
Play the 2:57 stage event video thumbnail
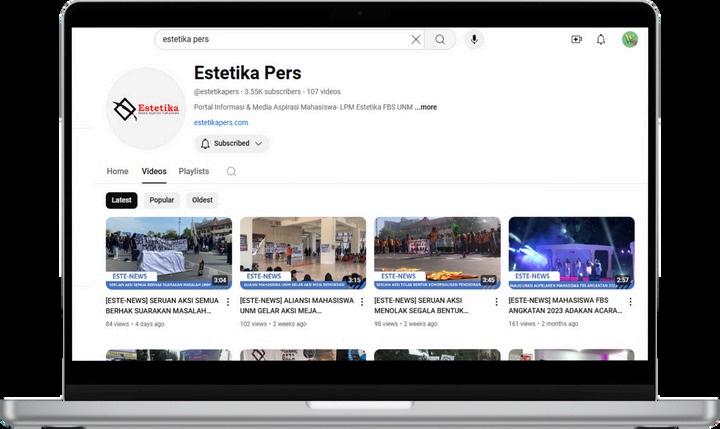(571, 253)
